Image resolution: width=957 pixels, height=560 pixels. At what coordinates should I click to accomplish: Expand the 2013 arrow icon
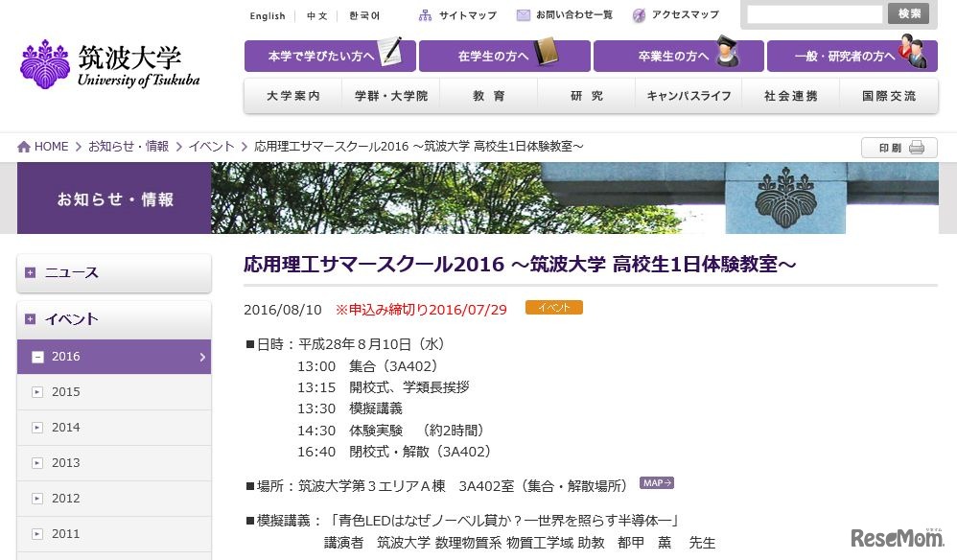37,462
